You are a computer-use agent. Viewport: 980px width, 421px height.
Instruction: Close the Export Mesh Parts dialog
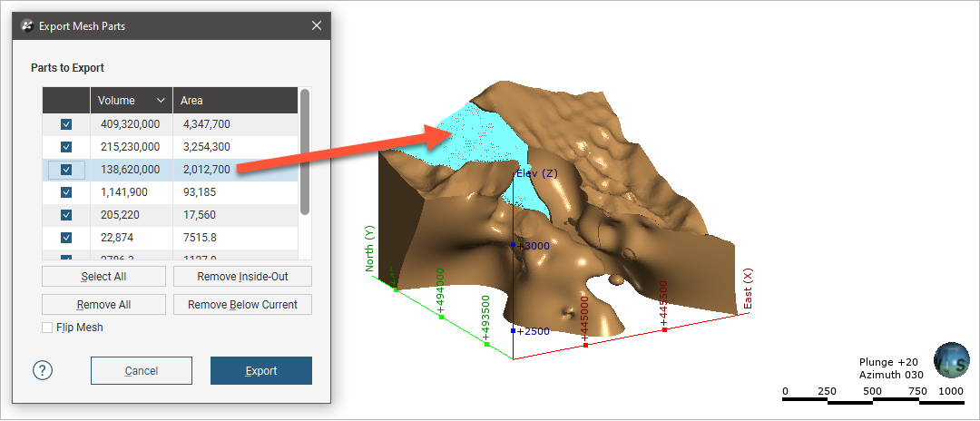[317, 25]
